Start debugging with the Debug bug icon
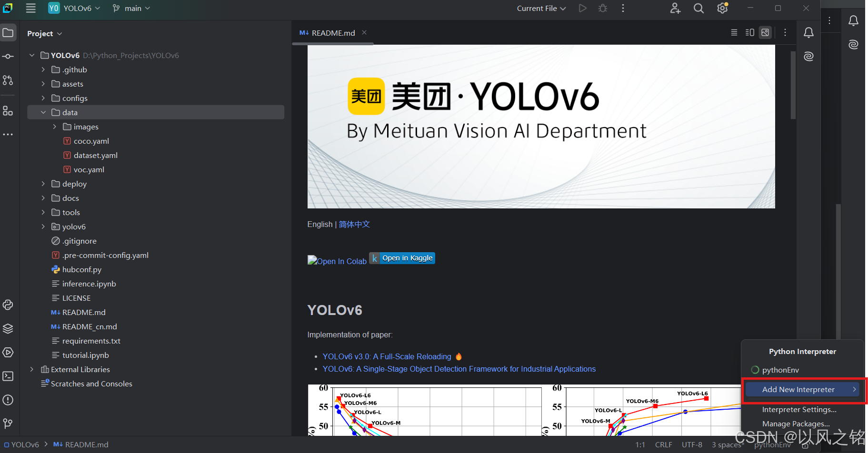This screenshot has height=453, width=868. click(x=602, y=8)
